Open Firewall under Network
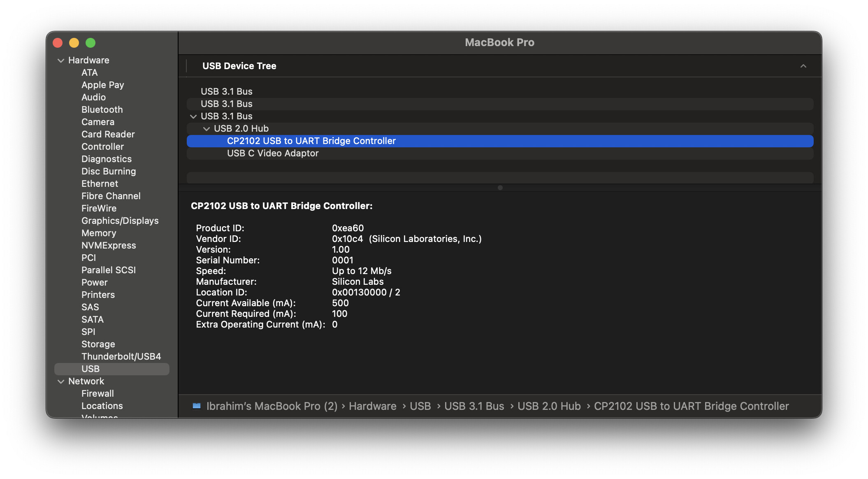The height and width of the screenshot is (479, 868). [97, 393]
